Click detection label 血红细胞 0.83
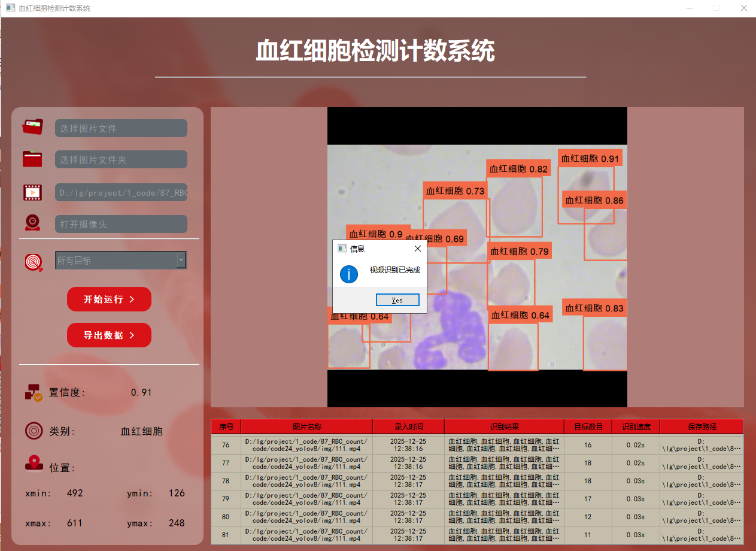The image size is (756, 551). coord(594,308)
